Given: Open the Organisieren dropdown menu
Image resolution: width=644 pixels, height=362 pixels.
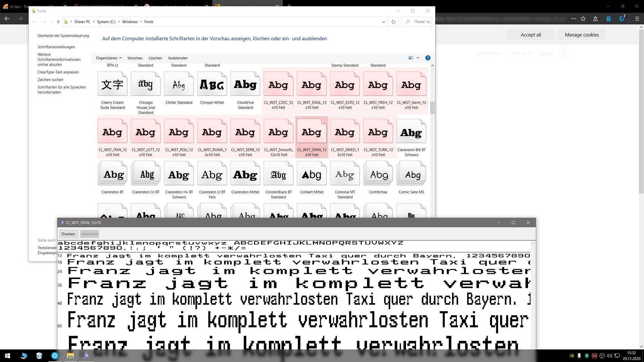Looking at the screenshot, I should (109, 58).
